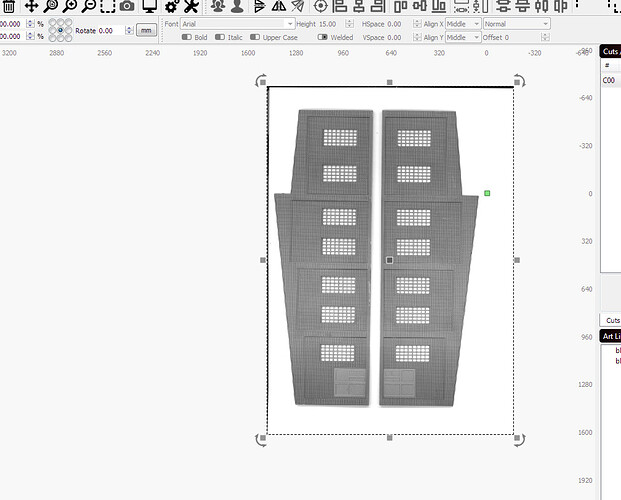Screen dimensions: 621x500
Task: Open the Font dropdown showing Arial
Action: pos(238,24)
